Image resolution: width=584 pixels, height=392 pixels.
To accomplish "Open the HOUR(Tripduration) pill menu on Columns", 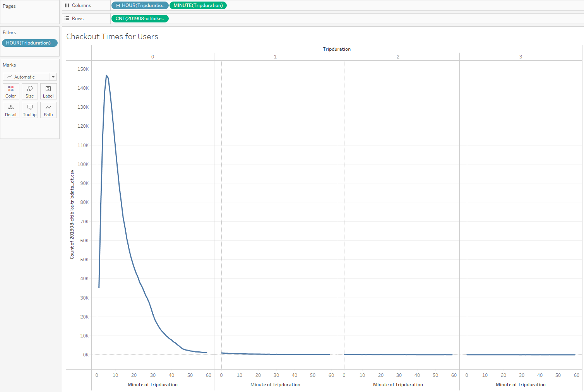I will click(x=164, y=5).
